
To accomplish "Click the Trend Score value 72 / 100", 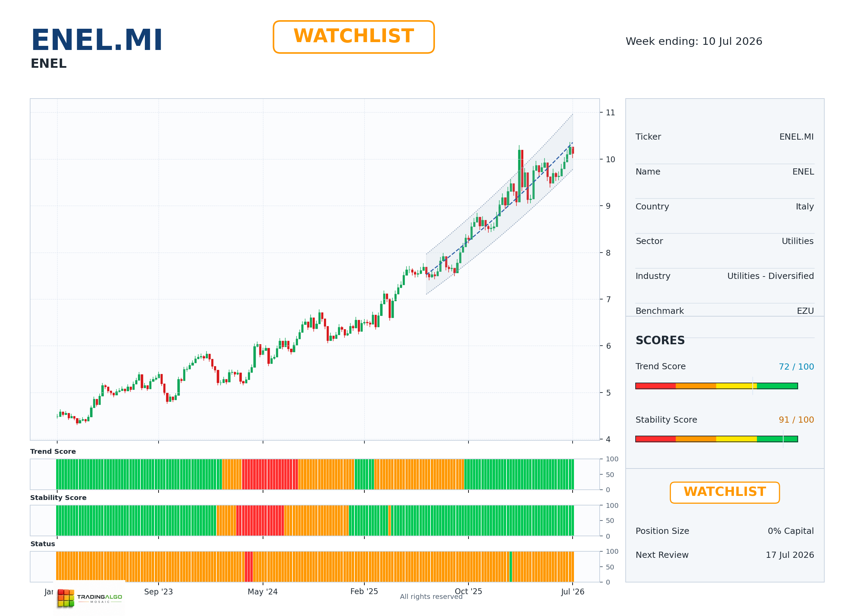I will pos(796,367).
